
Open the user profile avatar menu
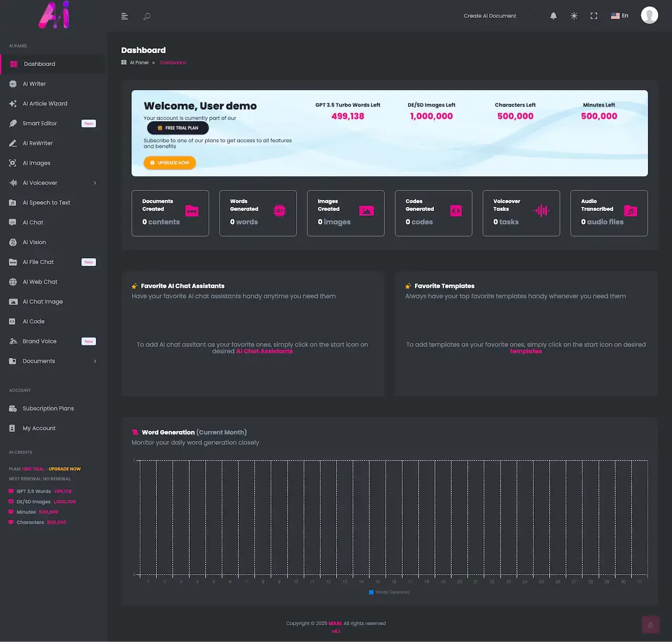click(x=649, y=15)
